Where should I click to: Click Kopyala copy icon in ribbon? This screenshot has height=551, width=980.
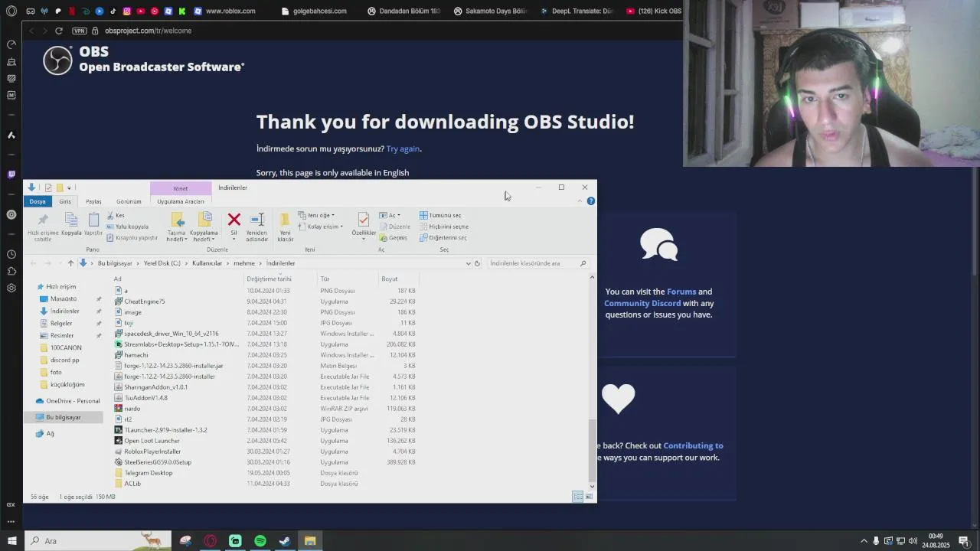pos(71,220)
